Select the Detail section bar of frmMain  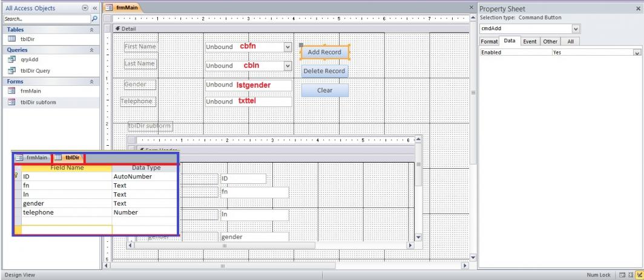[x=291, y=29]
